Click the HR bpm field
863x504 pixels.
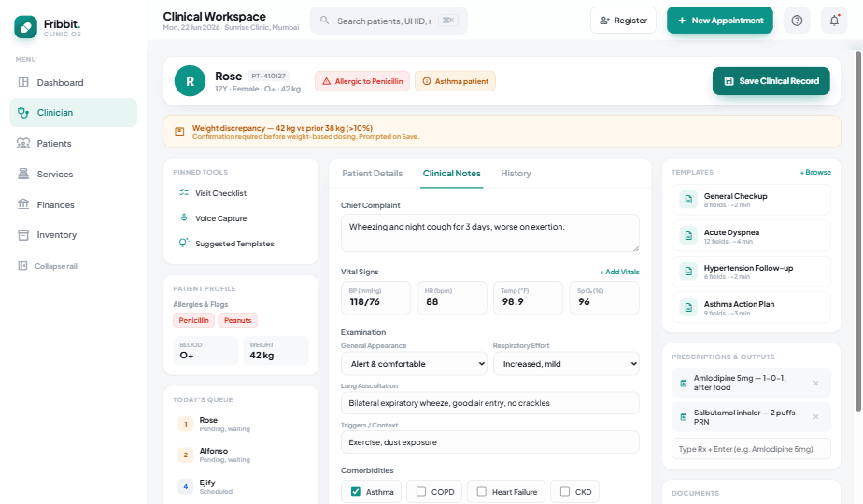[x=452, y=298]
